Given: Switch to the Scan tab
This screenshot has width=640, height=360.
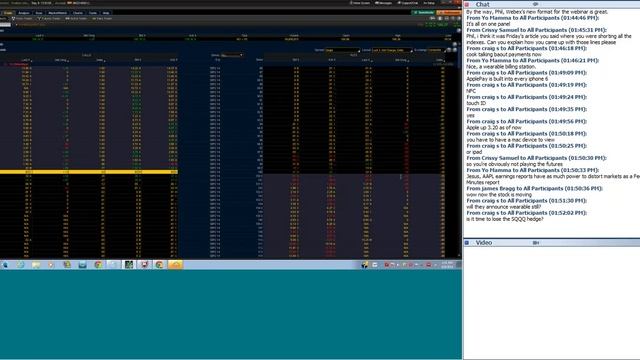Looking at the screenshot, I should pyautogui.click(x=39, y=13).
